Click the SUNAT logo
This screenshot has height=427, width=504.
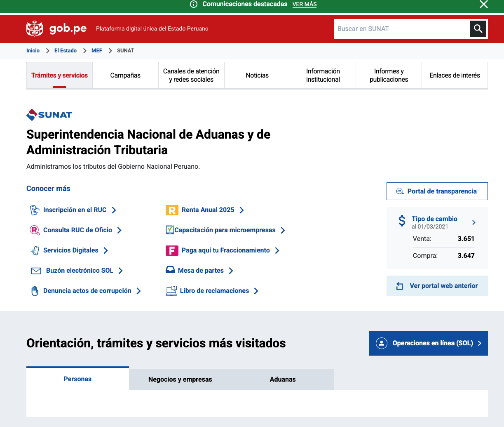[x=49, y=115]
